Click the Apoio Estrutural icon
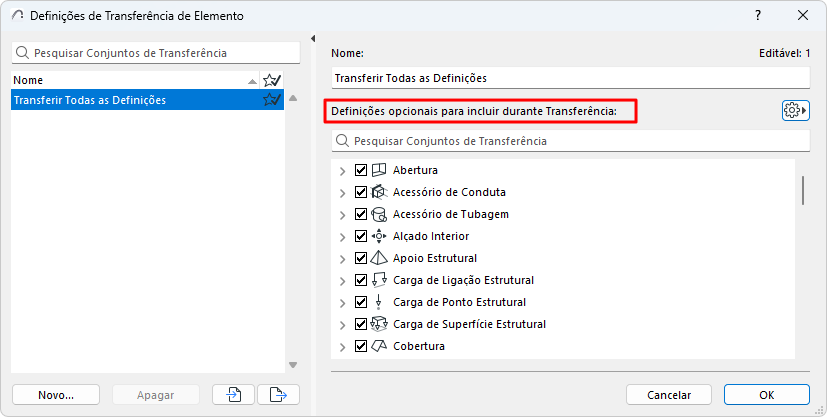Image resolution: width=827 pixels, height=417 pixels. click(379, 258)
